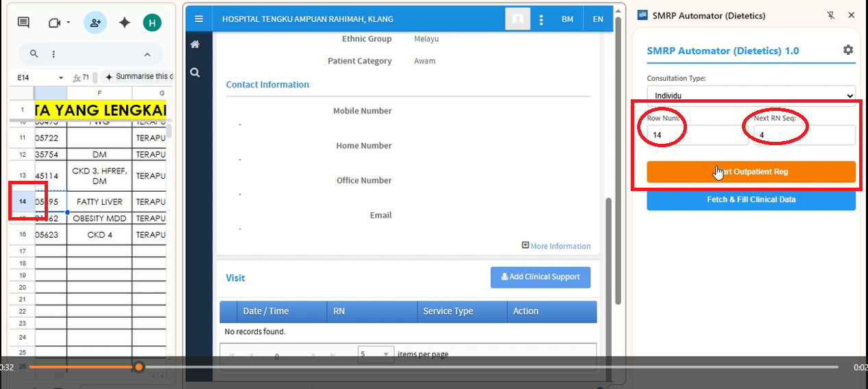Click the CKD 4 cell
This screenshot has height=389, width=868.
[x=99, y=234]
